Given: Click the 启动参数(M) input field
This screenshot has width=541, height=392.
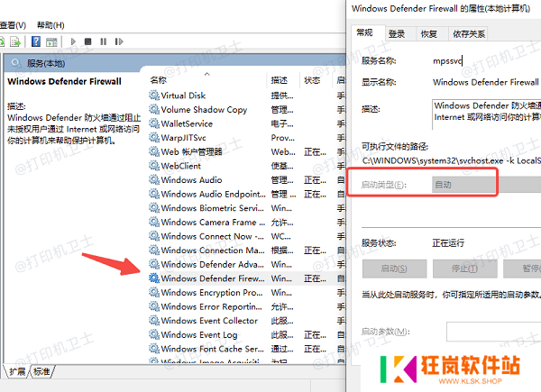Looking at the screenshot, I should tap(494, 332).
